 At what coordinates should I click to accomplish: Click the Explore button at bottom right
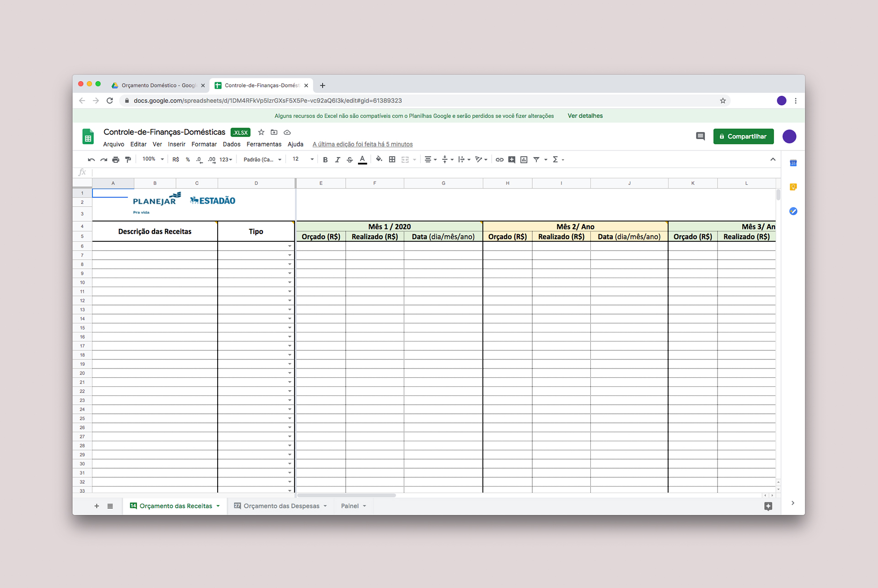[768, 506]
